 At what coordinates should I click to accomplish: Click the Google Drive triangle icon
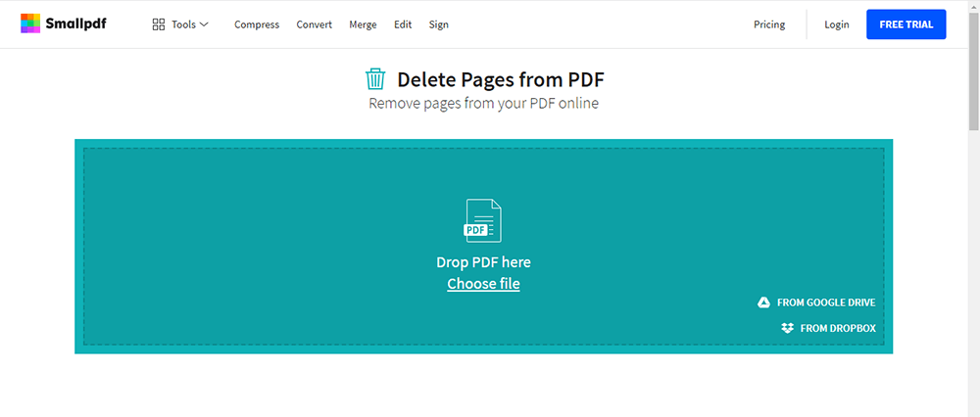[763, 303]
